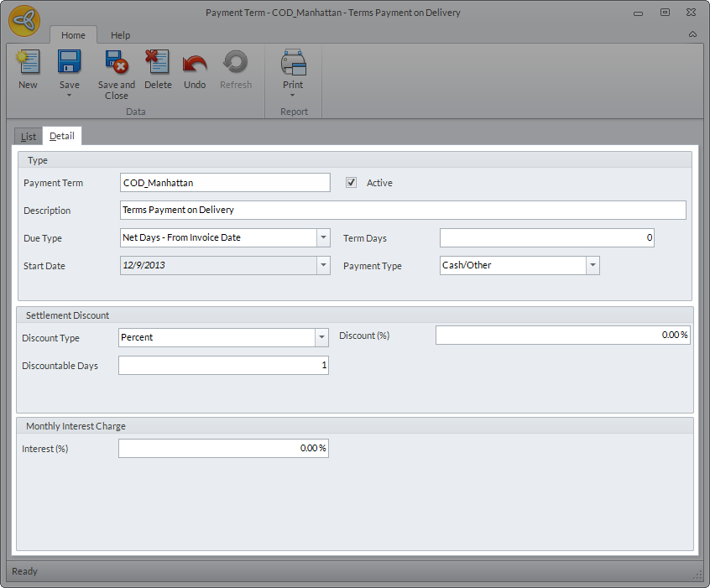The image size is (710, 588).
Task: Delete the current payment term
Action: [x=157, y=63]
